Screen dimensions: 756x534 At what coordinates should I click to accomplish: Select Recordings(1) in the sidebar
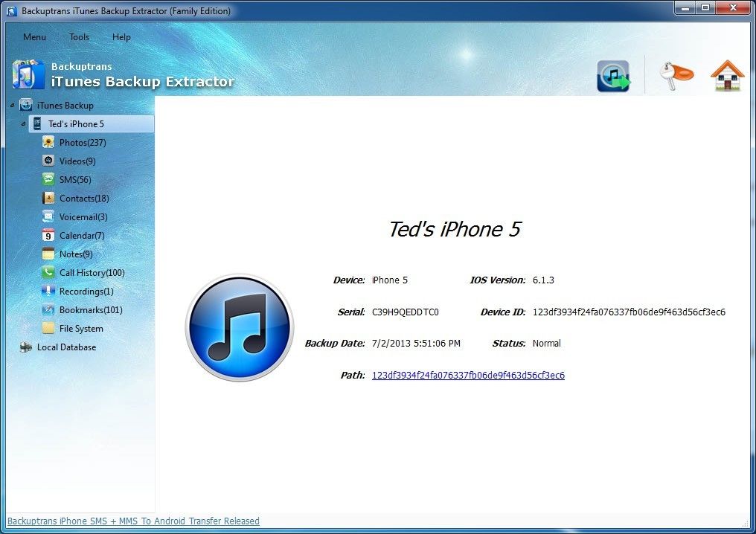coord(87,292)
